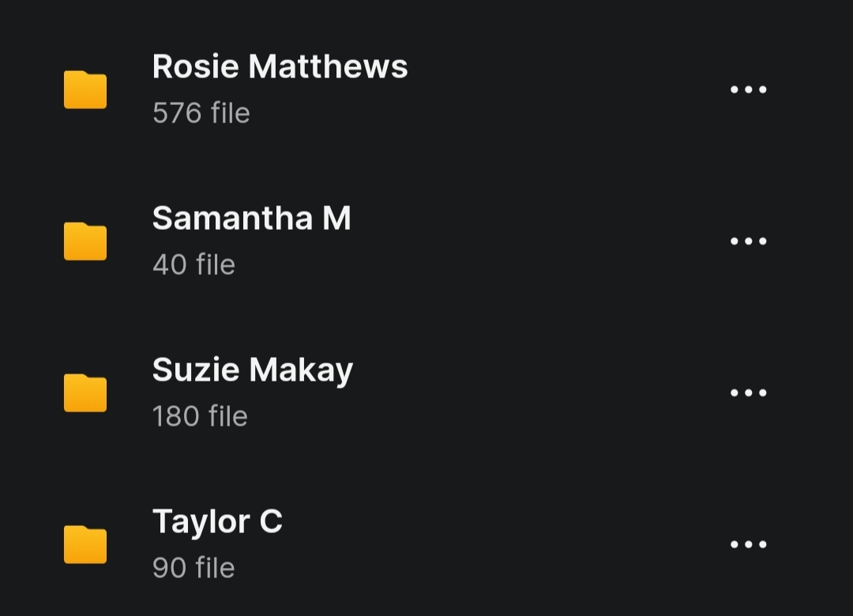Open more options for Rosie Matthews

point(748,89)
